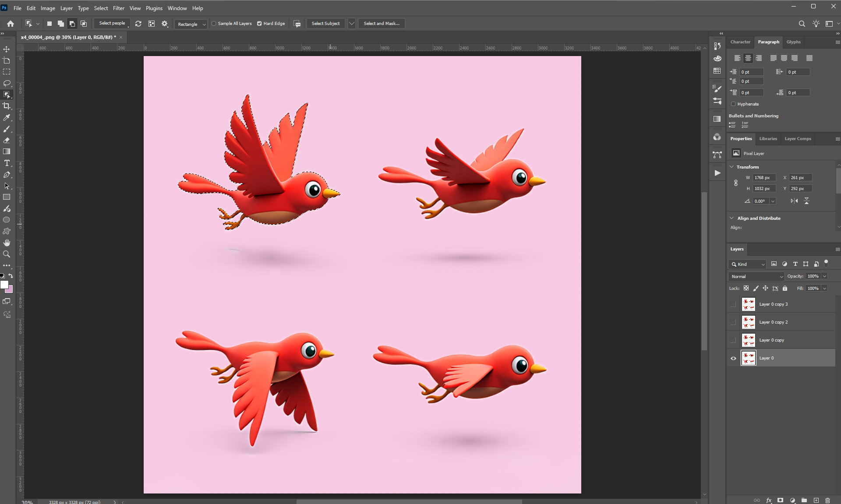Select the Crop tool
The height and width of the screenshot is (504, 841).
[7, 106]
